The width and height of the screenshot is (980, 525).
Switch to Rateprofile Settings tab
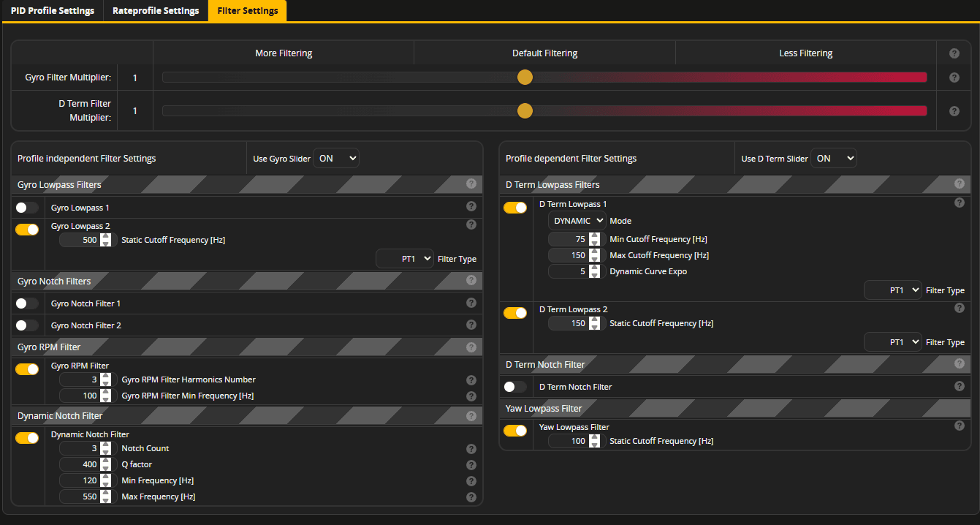pyautogui.click(x=156, y=11)
